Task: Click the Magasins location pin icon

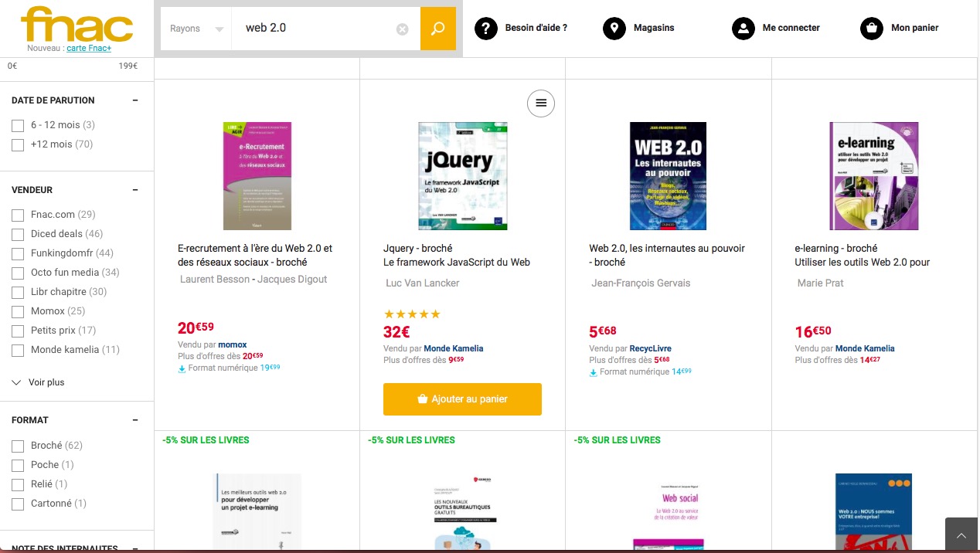Action: (x=614, y=29)
